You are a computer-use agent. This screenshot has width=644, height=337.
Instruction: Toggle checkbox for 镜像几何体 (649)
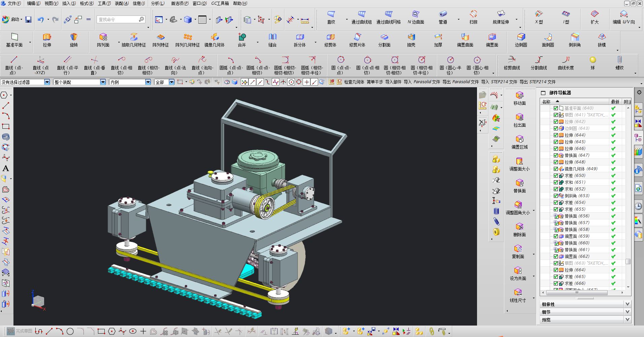pos(556,169)
